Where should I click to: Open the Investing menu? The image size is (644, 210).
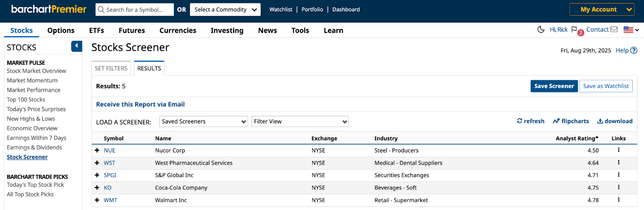click(x=227, y=31)
